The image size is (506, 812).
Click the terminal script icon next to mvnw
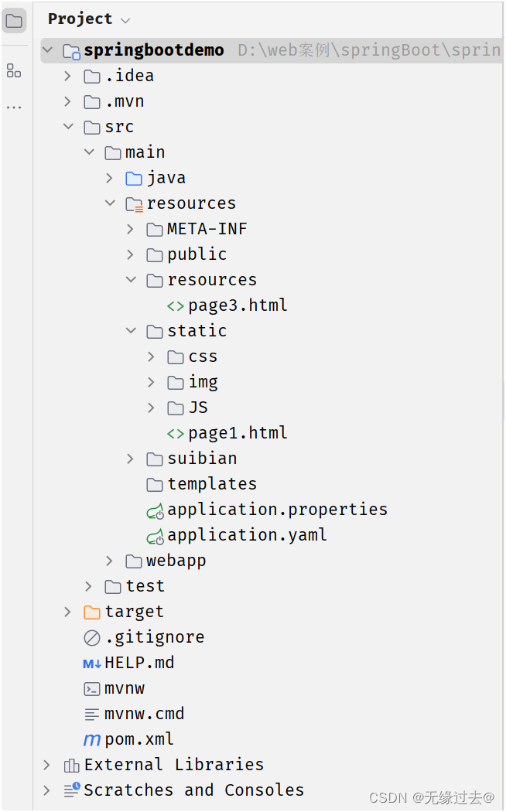click(x=92, y=687)
